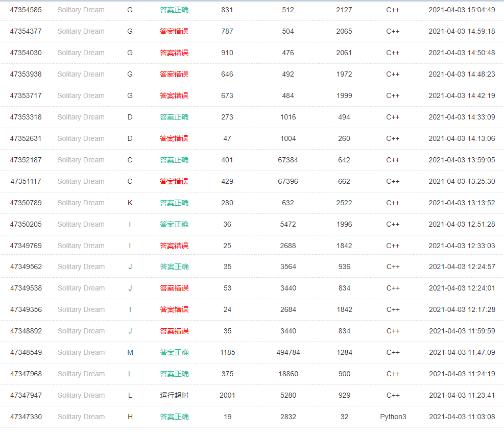The height and width of the screenshot is (436, 504).
Task: Click Solitary Dream user in row 47347947
Action: 81,395
